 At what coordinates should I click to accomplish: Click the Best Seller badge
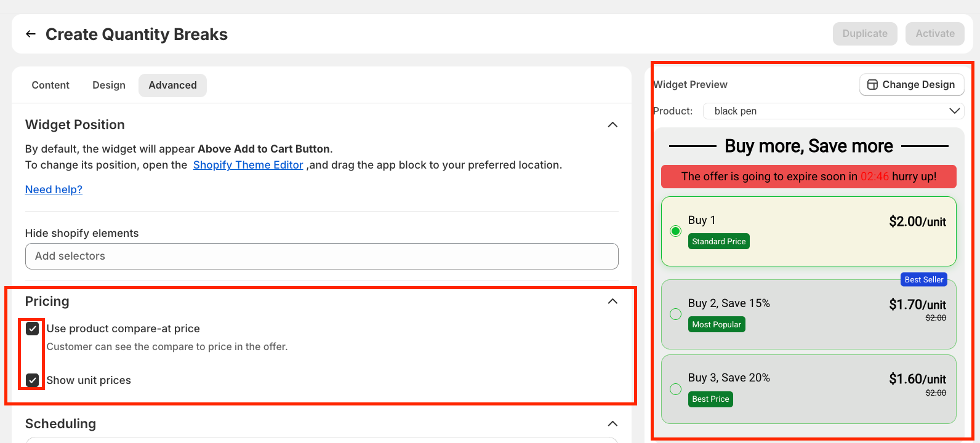point(923,279)
